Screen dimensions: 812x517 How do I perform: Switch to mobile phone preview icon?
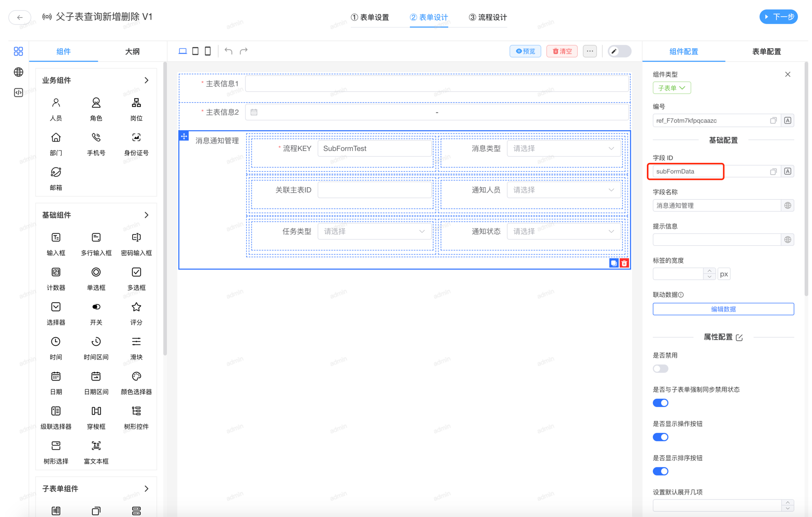pyautogui.click(x=208, y=51)
